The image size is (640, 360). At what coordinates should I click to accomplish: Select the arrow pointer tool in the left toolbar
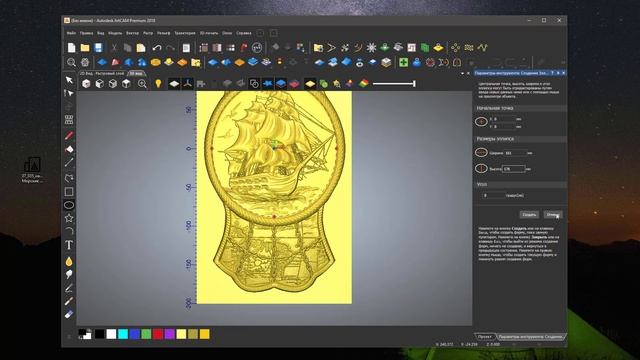click(x=69, y=80)
